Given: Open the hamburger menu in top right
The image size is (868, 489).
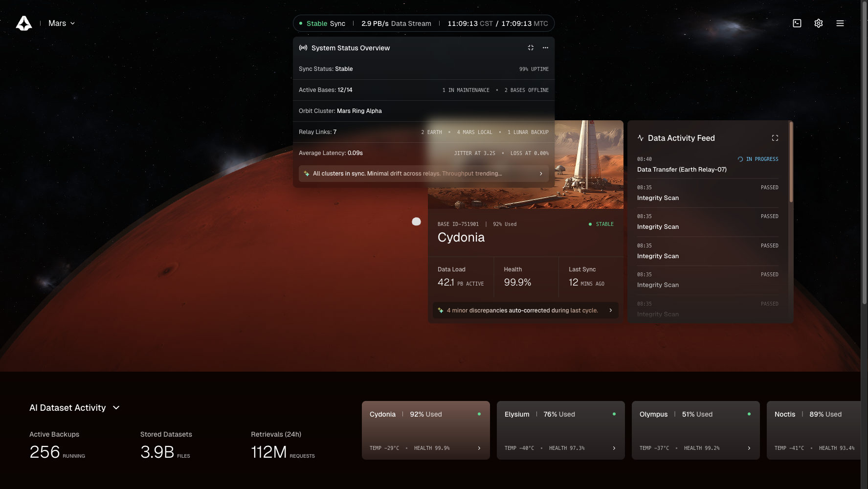Looking at the screenshot, I should (840, 23).
